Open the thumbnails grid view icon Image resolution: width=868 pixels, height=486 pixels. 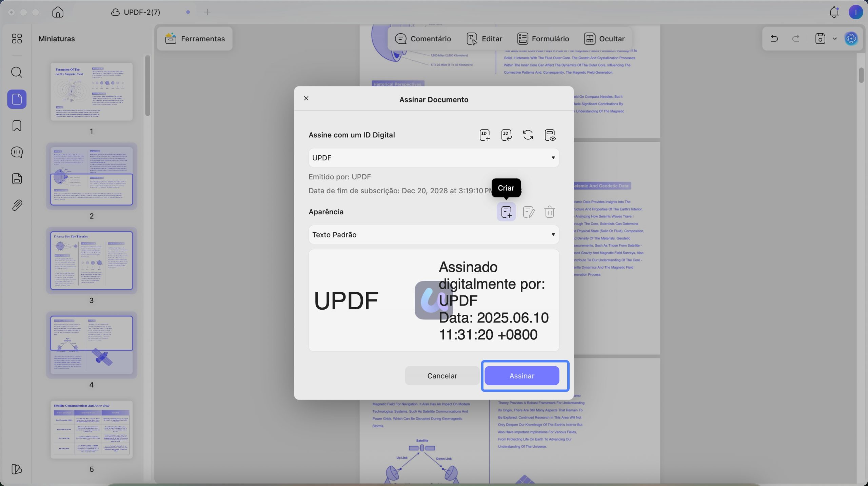[x=17, y=39]
